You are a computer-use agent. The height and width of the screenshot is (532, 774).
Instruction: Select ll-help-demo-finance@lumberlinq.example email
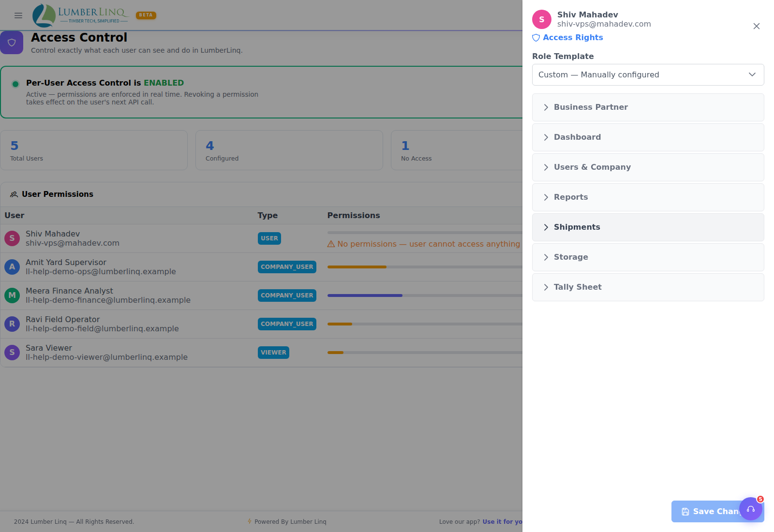coord(108,300)
